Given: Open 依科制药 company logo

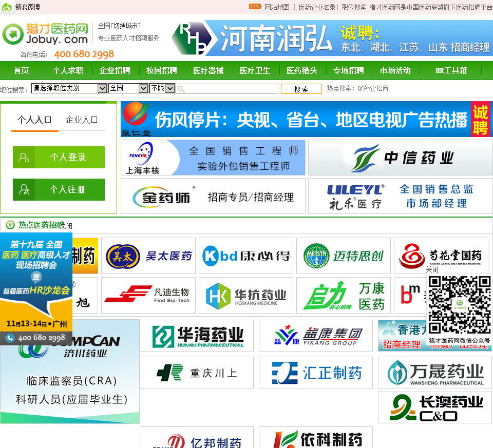Looking at the screenshot, I should (316, 438).
